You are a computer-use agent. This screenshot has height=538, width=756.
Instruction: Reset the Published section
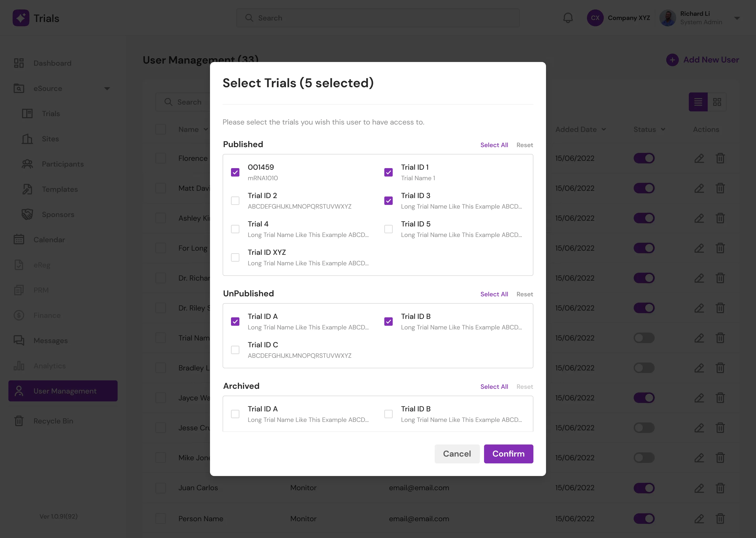[525, 145]
